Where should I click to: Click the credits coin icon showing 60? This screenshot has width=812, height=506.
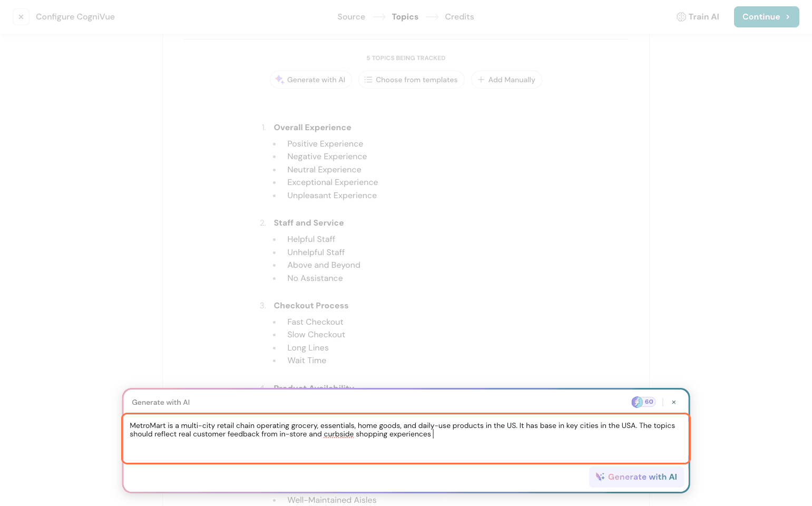point(637,402)
